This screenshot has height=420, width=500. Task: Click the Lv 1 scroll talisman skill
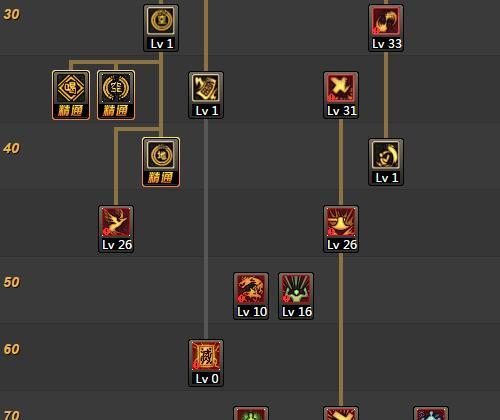click(x=206, y=95)
